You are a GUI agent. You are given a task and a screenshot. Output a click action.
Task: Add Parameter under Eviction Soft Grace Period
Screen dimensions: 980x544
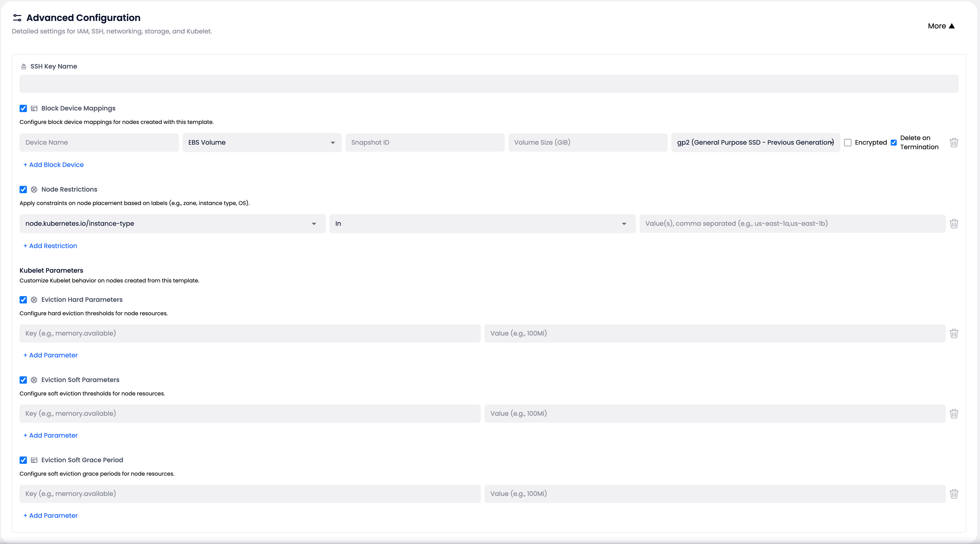pos(50,516)
